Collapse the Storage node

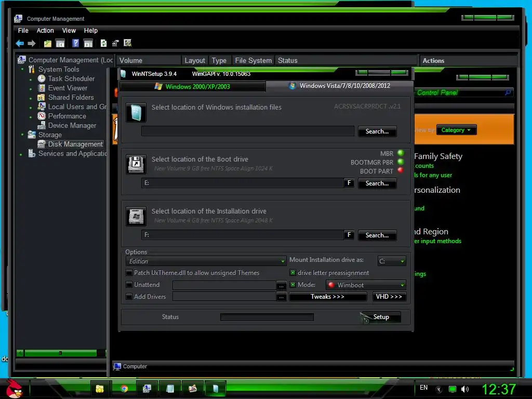pos(22,135)
